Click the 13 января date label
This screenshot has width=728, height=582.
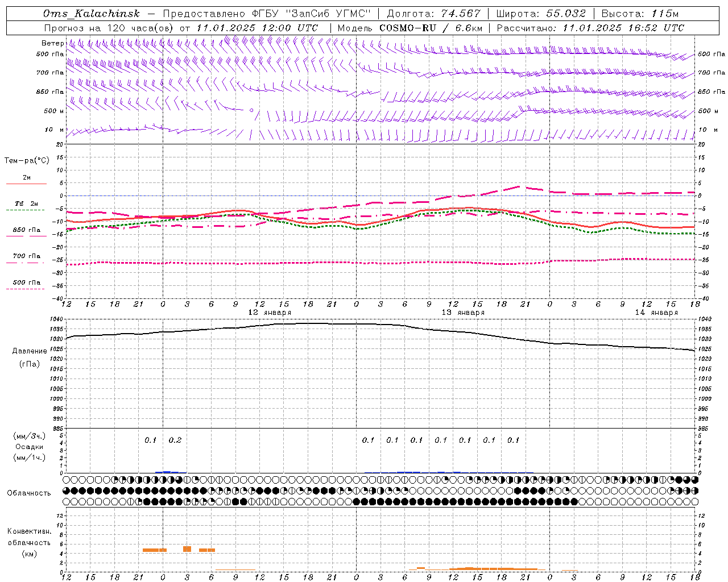tap(463, 313)
